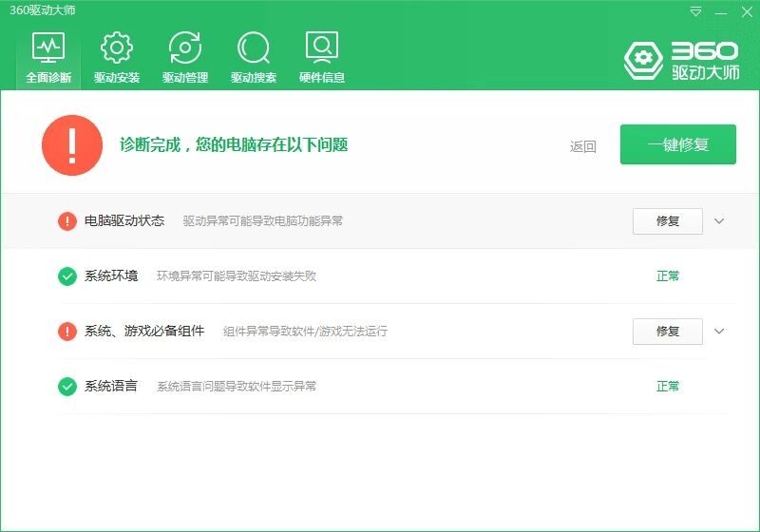Image resolution: width=760 pixels, height=532 pixels.
Task: Click the red warning icon beside 电脑驱动状态
Action: tap(67, 221)
